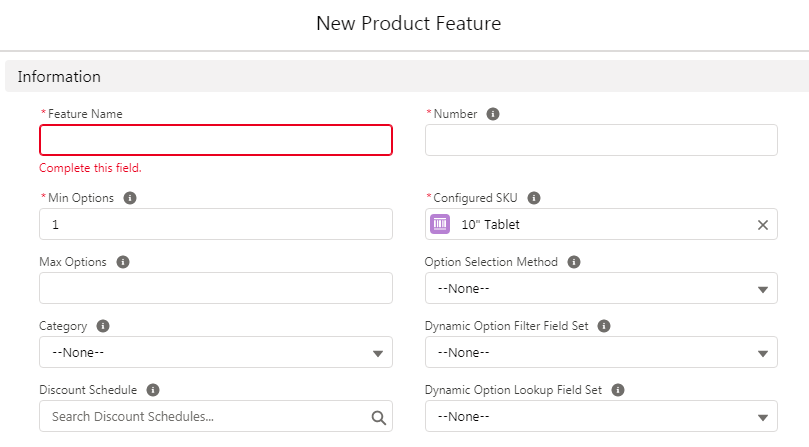Expand Dynamic Option Lookup Field Set dropdown
809x447 pixels.
coord(601,417)
